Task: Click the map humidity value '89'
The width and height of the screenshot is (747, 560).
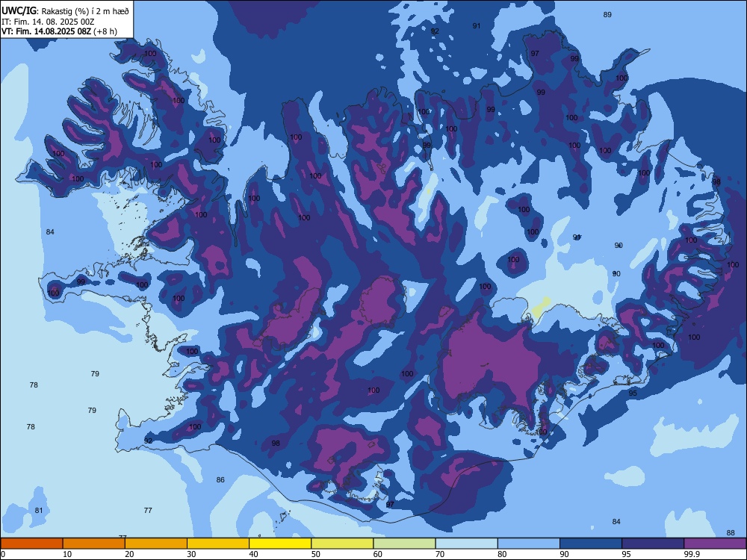Action: (607, 15)
